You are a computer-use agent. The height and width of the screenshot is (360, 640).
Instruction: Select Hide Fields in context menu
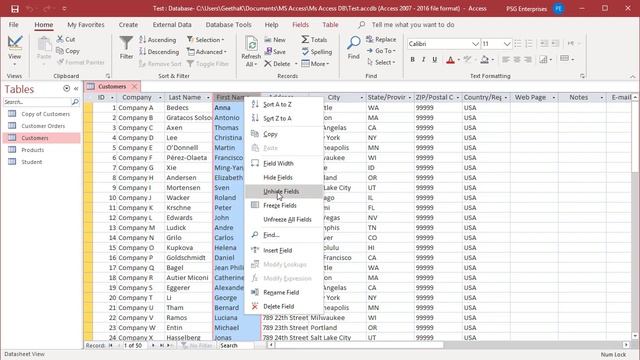(283, 178)
